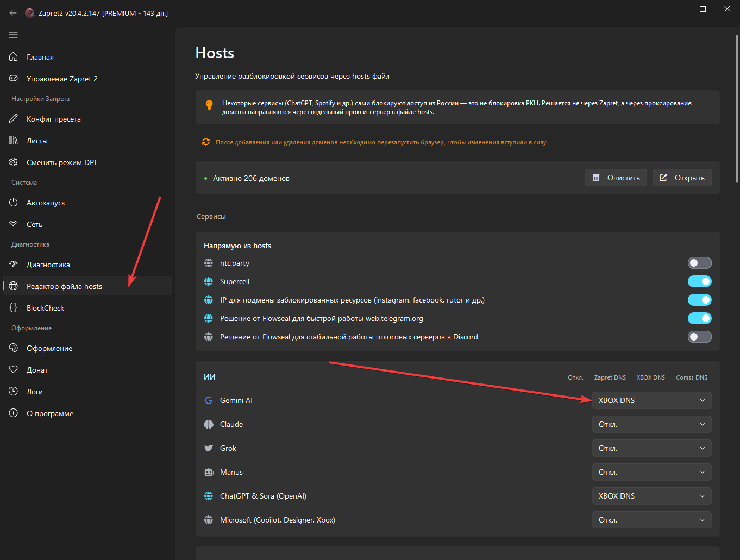Click the robot icon beside Manus
Image resolution: width=740 pixels, height=560 pixels.
209,472
